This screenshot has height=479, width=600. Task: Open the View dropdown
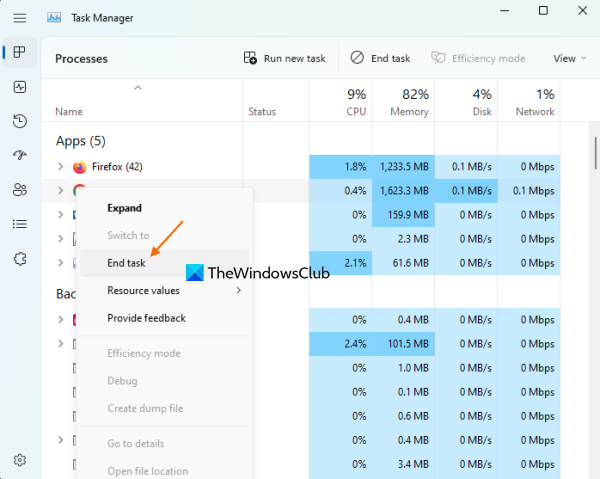(569, 58)
